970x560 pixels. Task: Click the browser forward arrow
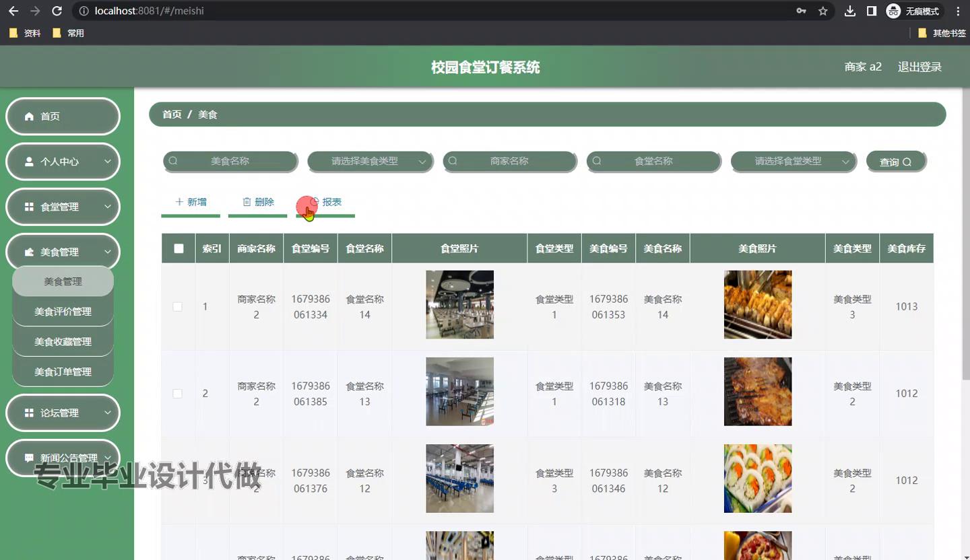[35, 11]
